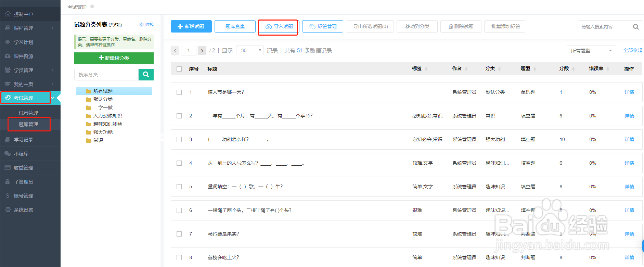Click the plus icon on 新增试题
Viewport: 644px width, 267px height.
[x=180, y=27]
